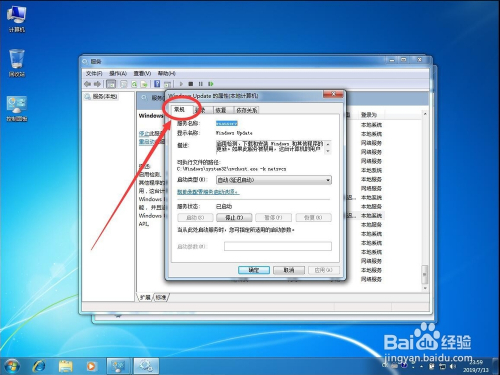Image resolution: width=500 pixels, height=375 pixels.
Task: Click the startup options help link
Action: pyautogui.click(x=208, y=192)
